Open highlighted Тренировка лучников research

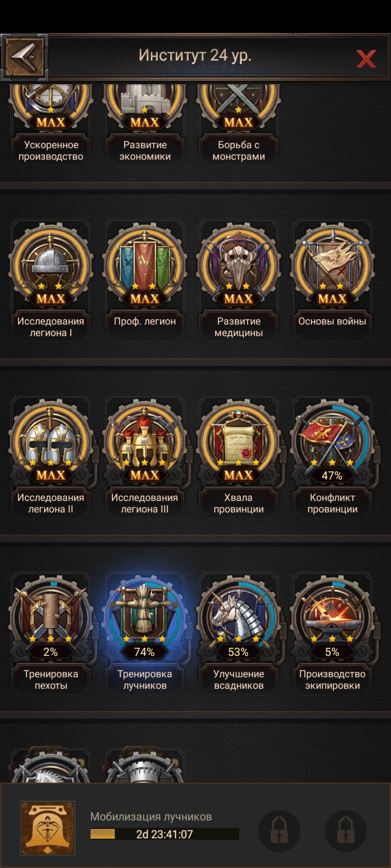145,620
